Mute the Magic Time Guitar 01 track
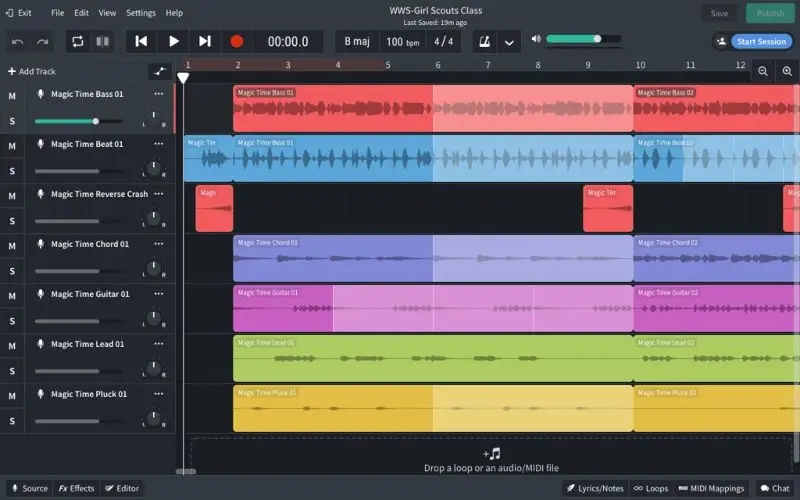This screenshot has height=500, width=800. point(12,295)
